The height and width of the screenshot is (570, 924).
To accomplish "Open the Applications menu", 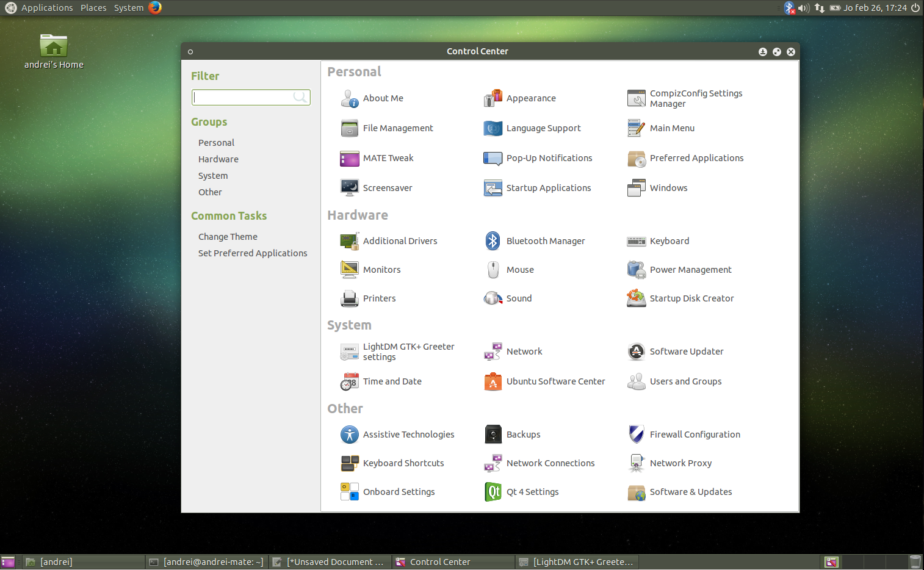I will [x=47, y=8].
